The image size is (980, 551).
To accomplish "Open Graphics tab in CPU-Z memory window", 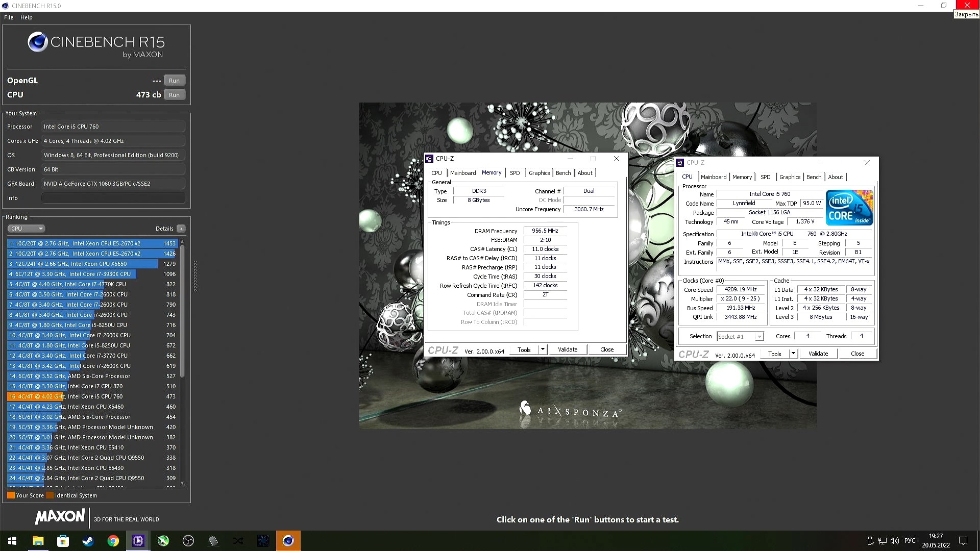I will coord(540,173).
